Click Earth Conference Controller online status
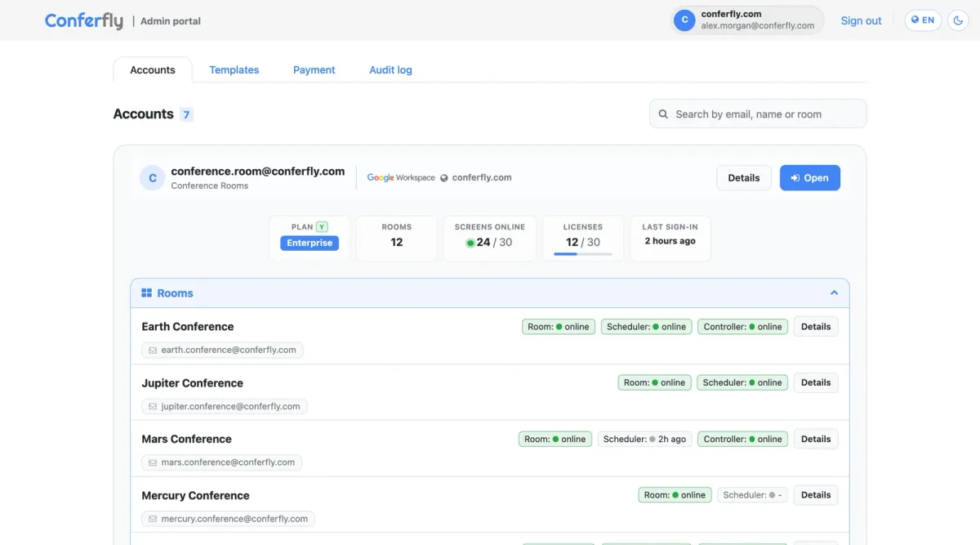Viewport: 980px width, 545px height. point(743,326)
